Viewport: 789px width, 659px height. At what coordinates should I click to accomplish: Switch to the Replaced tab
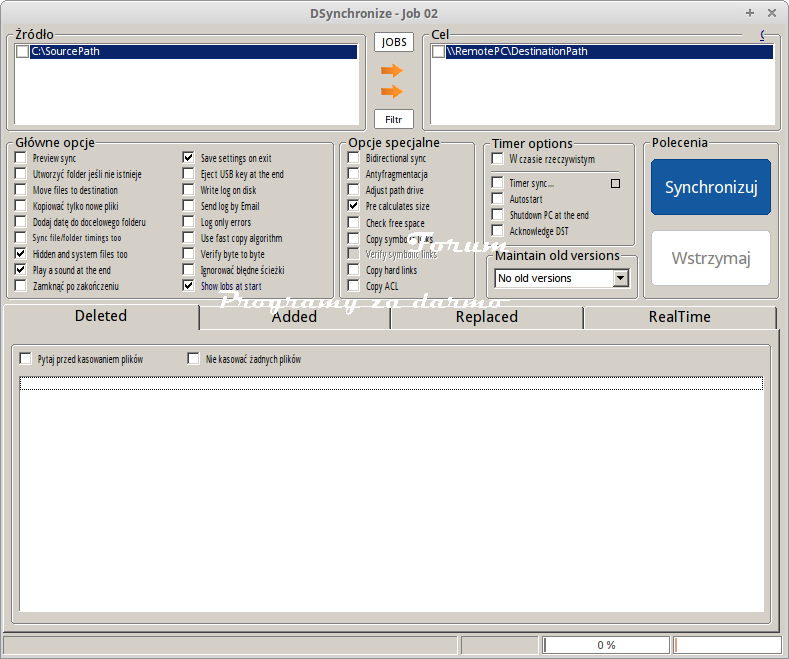point(487,317)
